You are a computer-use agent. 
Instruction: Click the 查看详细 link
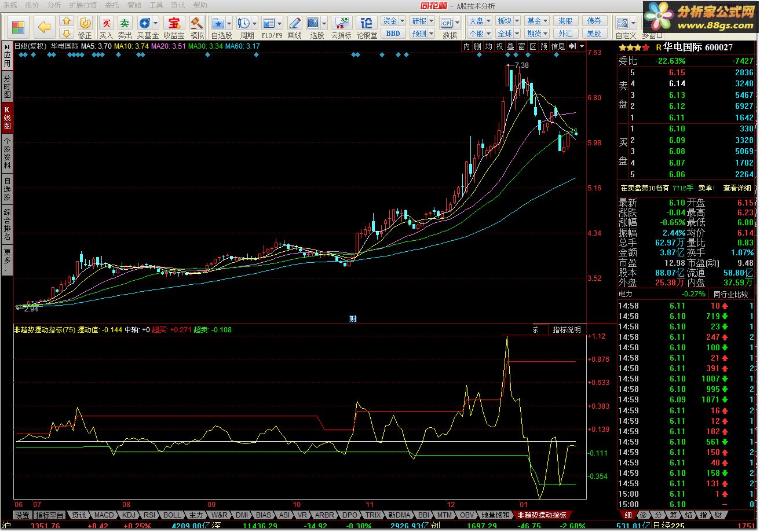click(x=737, y=188)
